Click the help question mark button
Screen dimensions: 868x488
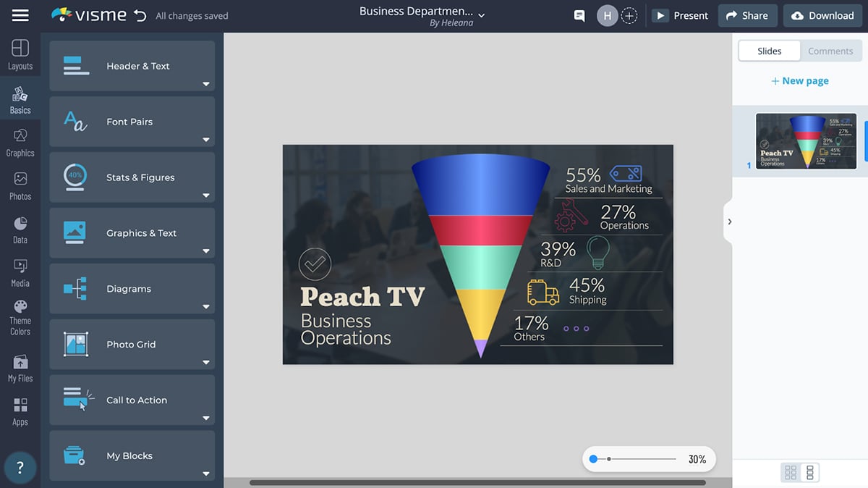[x=20, y=468]
